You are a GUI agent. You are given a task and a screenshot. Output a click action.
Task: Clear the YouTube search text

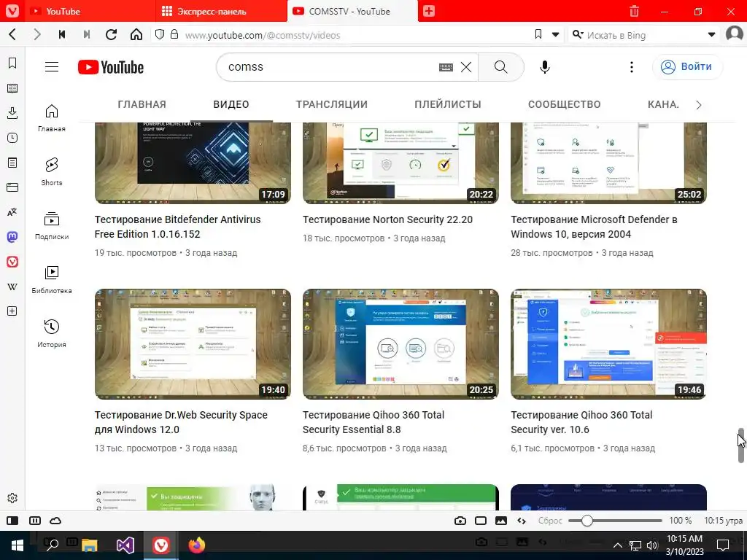click(x=466, y=67)
